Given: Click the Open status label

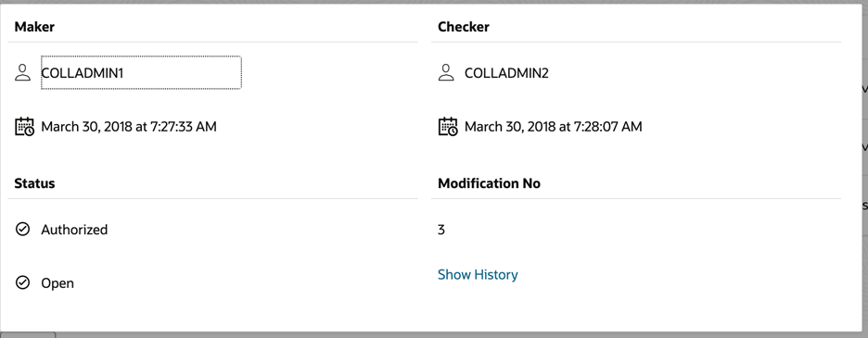Looking at the screenshot, I should [57, 283].
